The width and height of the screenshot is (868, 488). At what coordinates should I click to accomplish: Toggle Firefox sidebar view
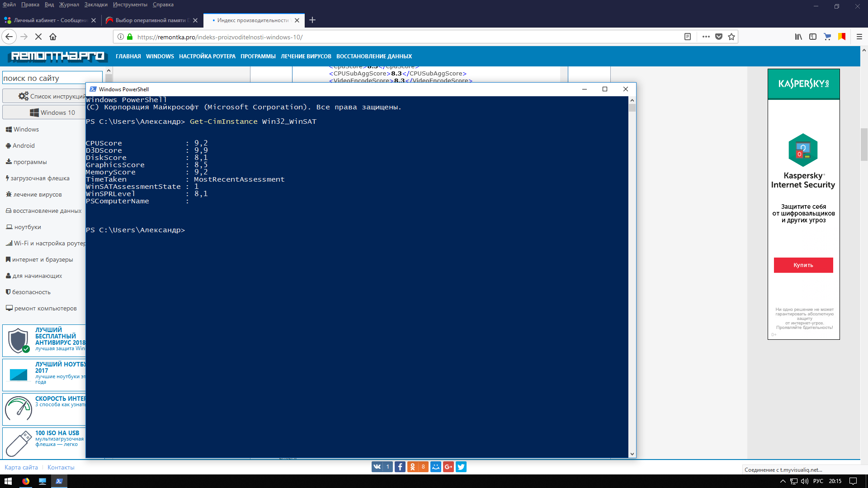coord(813,37)
